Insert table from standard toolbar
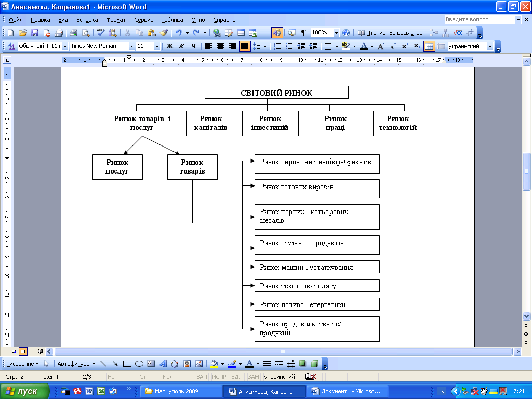This screenshot has width=532, height=399. click(241, 33)
